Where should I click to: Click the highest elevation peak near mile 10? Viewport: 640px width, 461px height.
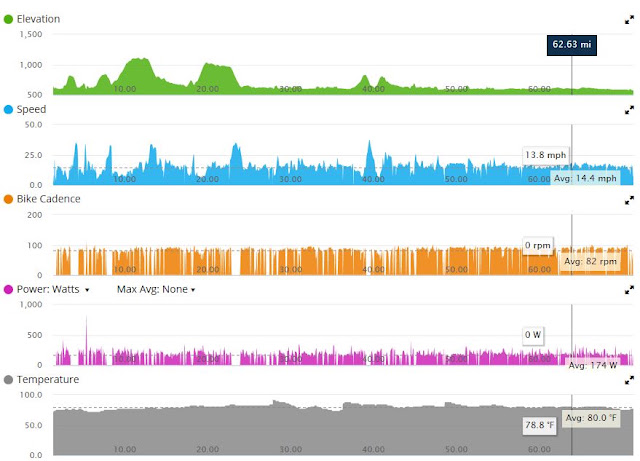coord(138,60)
